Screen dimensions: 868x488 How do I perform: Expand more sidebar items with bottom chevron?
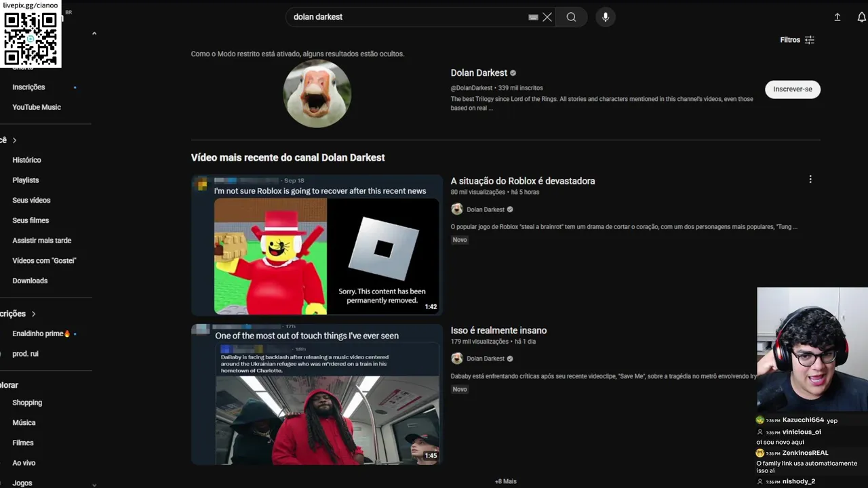94,484
